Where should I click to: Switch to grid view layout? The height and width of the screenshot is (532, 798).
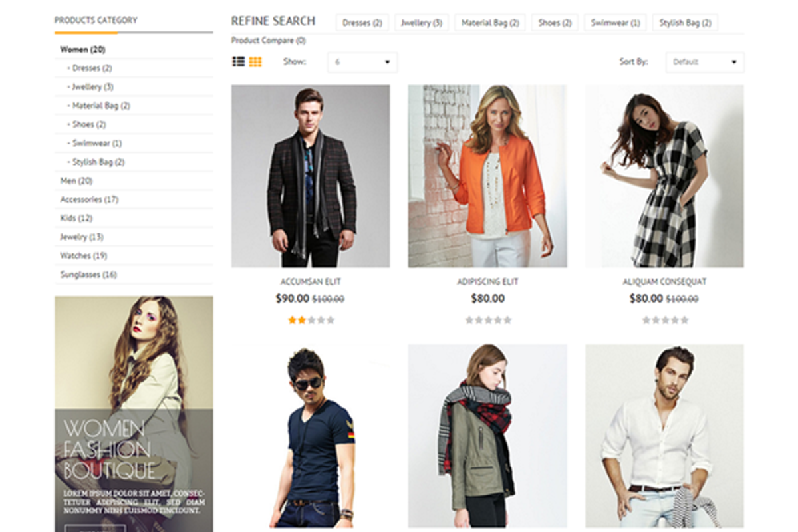[x=255, y=62]
